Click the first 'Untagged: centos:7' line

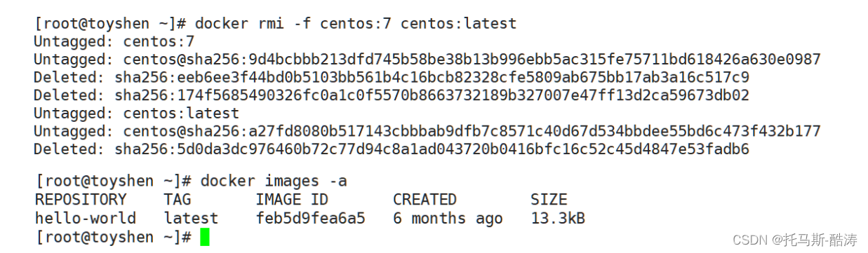[x=114, y=41]
